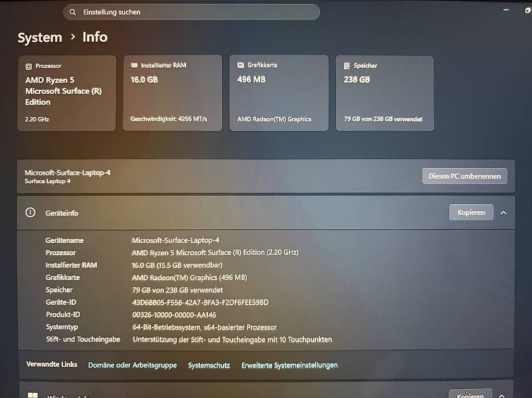Click text 64-Bit-Betriebssystem, x64-basierter Prozessor
Screen dimensions: 532x398
(204, 327)
